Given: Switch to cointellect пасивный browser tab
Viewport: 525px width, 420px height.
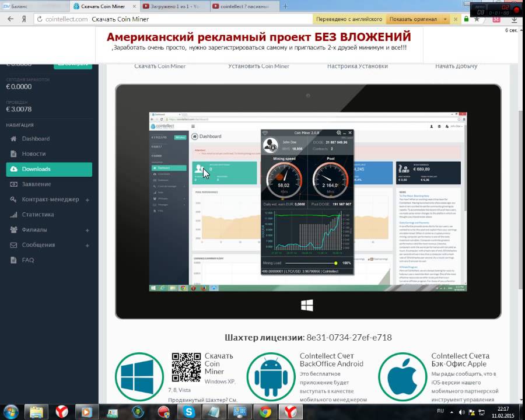Looking at the screenshot, I should [x=244, y=6].
